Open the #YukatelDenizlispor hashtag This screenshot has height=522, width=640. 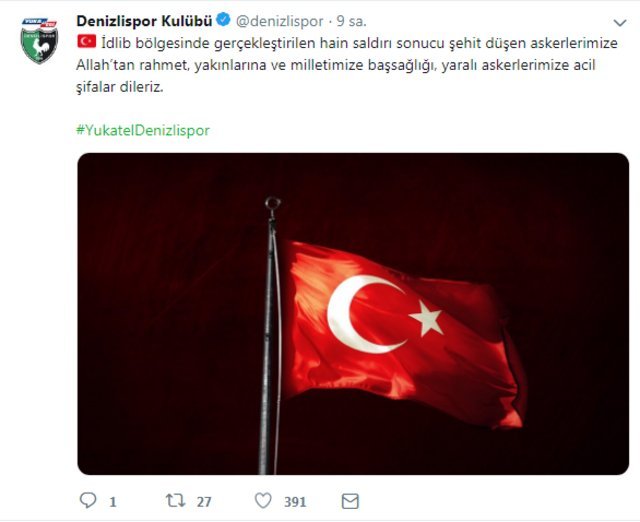[143, 130]
